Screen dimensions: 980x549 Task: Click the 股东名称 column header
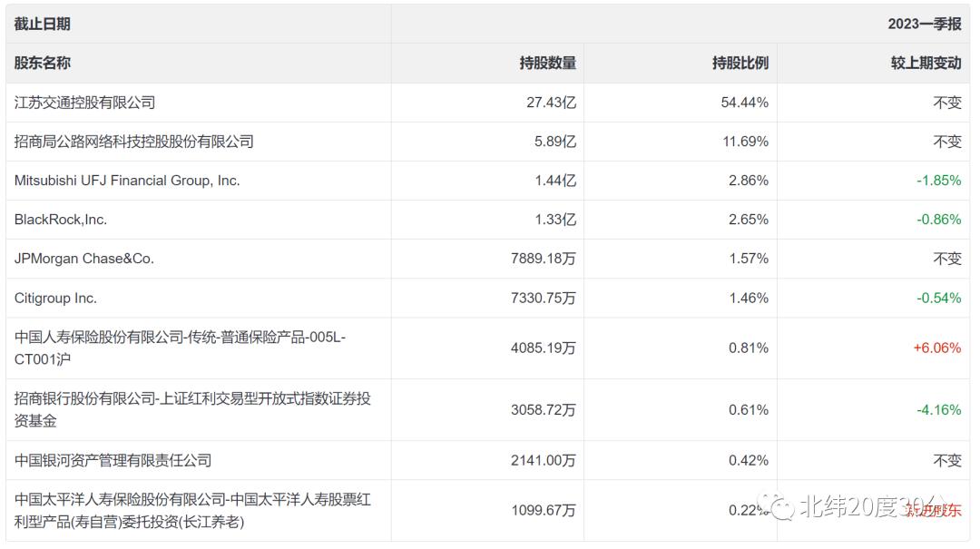click(x=42, y=64)
